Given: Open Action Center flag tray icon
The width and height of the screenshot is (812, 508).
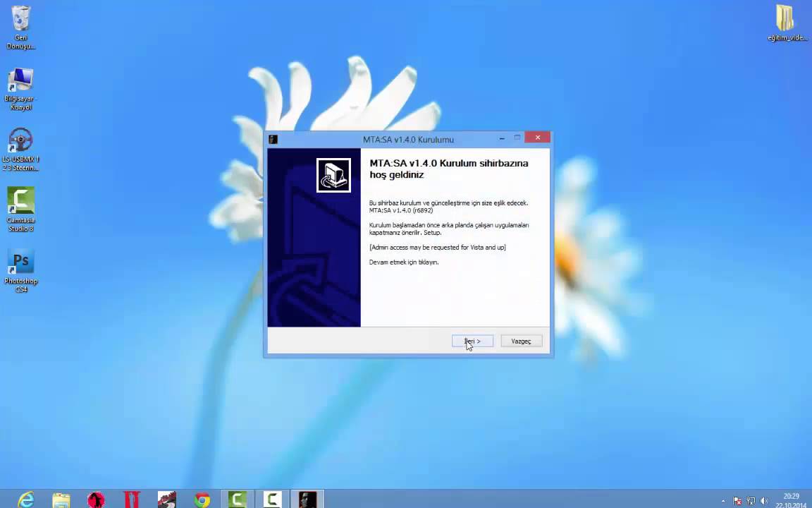Looking at the screenshot, I should point(737,501).
